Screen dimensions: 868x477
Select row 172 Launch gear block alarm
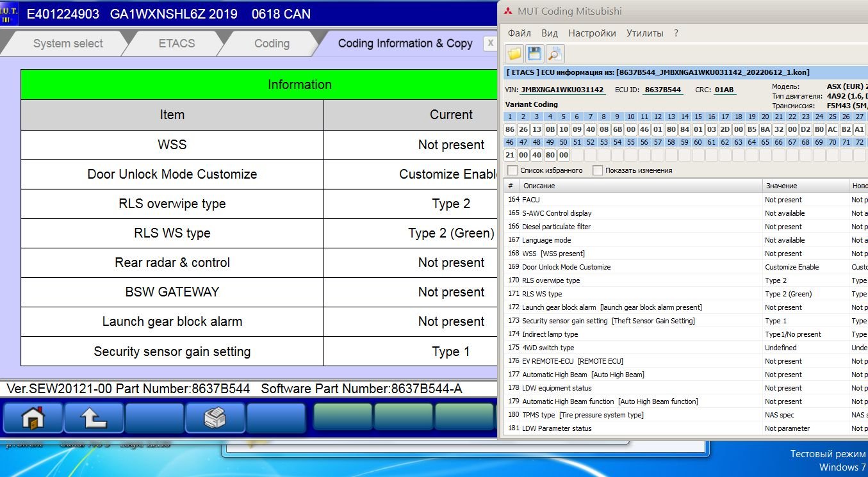tap(686, 307)
